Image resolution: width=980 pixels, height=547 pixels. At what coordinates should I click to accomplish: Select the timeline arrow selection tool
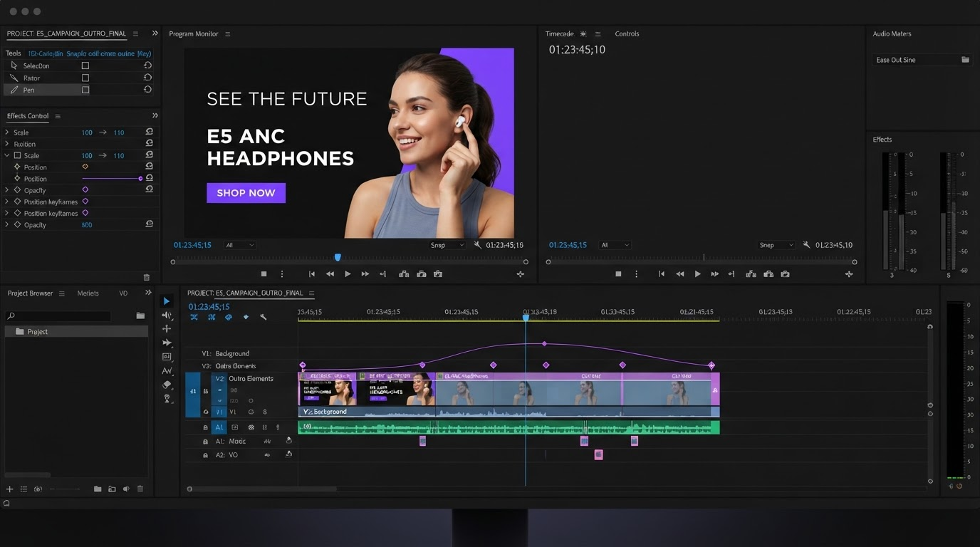[x=167, y=301]
